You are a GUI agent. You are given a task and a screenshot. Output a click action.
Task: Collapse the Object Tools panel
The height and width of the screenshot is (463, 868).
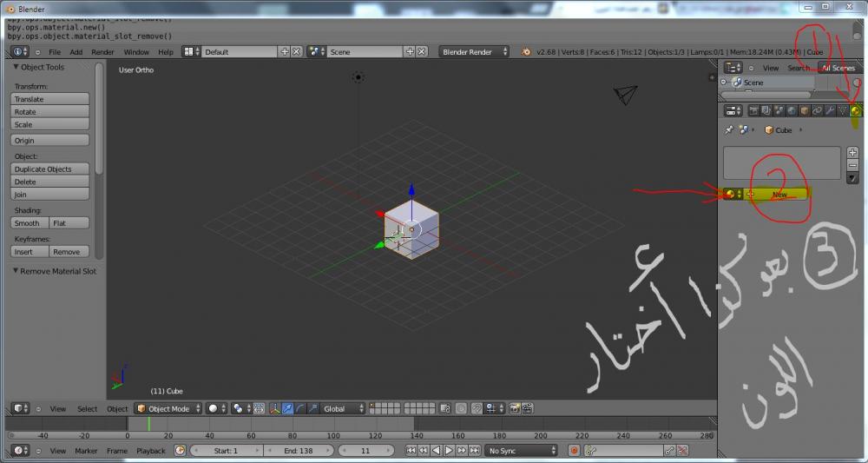pyautogui.click(x=16, y=67)
